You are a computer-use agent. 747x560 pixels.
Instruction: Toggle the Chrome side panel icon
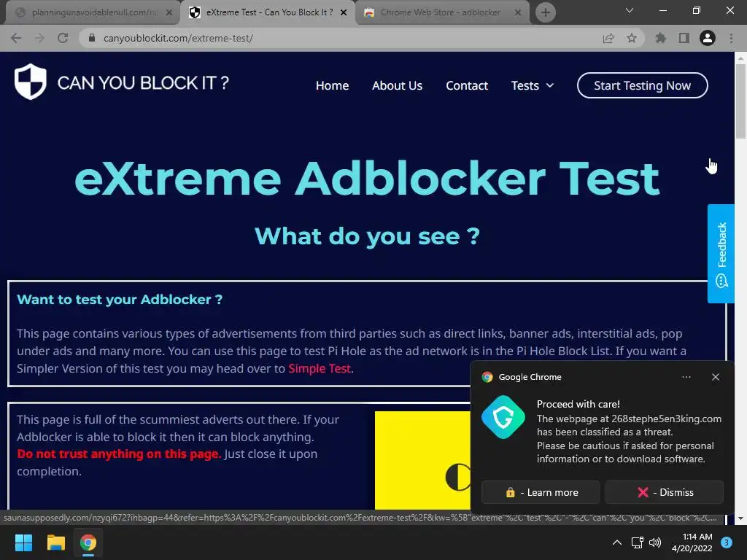684,38
